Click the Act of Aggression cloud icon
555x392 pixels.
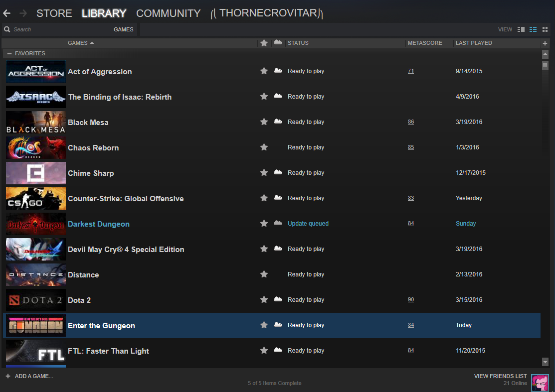tap(278, 71)
